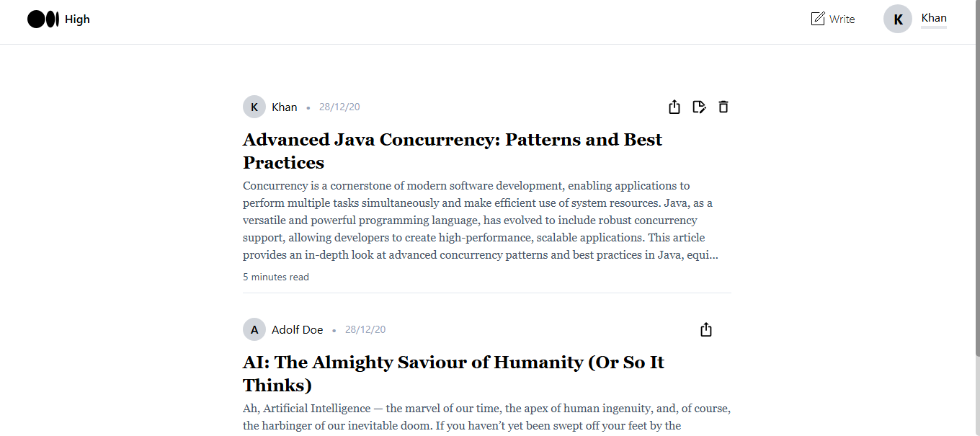Viewport: 980px width, 436px height.
Task: Click author name Adolf Doe
Action: (298, 329)
